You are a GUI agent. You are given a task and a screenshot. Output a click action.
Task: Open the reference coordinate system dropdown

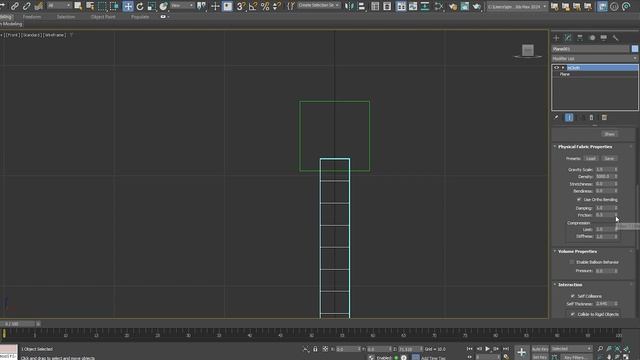point(182,6)
